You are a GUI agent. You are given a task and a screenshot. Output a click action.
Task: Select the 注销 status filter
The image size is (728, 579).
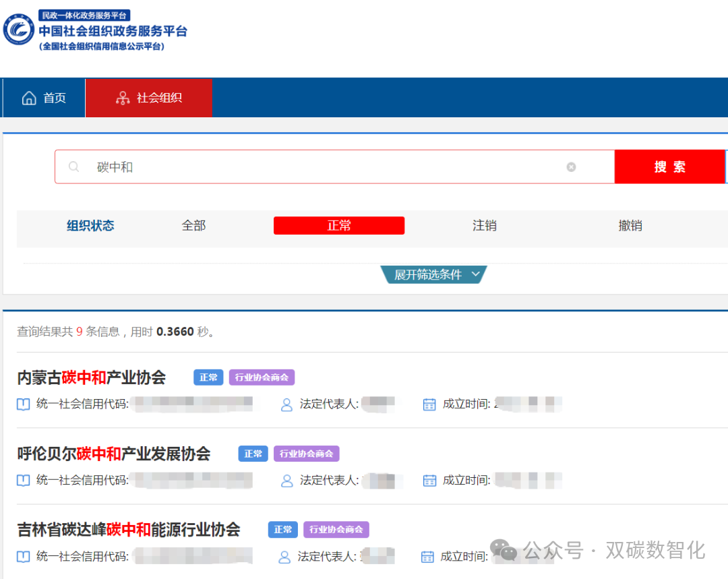coord(484,226)
